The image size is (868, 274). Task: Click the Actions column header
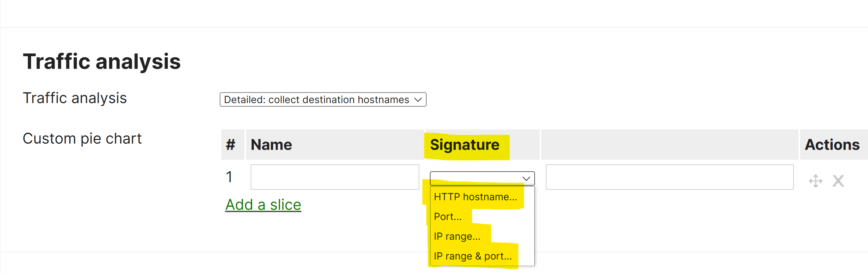pos(832,145)
